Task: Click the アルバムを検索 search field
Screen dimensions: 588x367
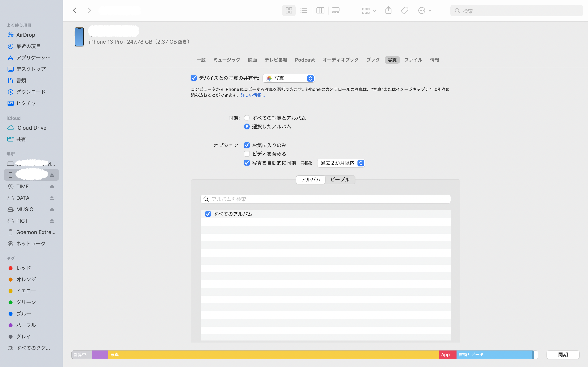Action: pos(326,199)
